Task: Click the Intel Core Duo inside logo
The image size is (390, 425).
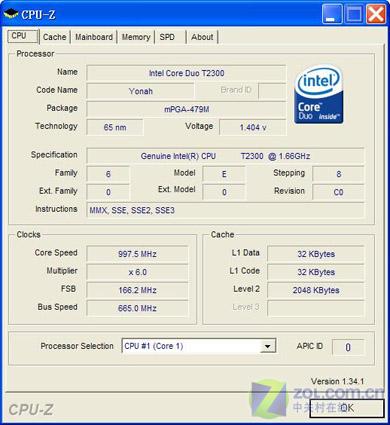Action: click(318, 94)
